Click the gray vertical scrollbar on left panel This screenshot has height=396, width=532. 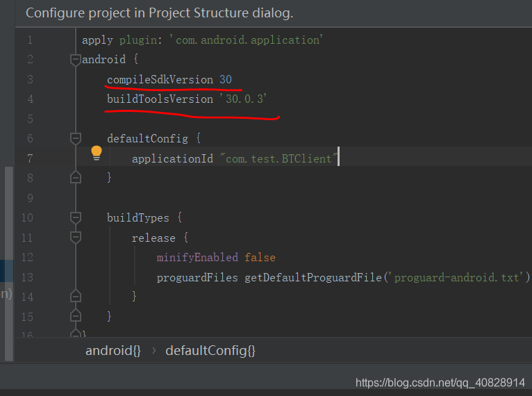[9, 264]
